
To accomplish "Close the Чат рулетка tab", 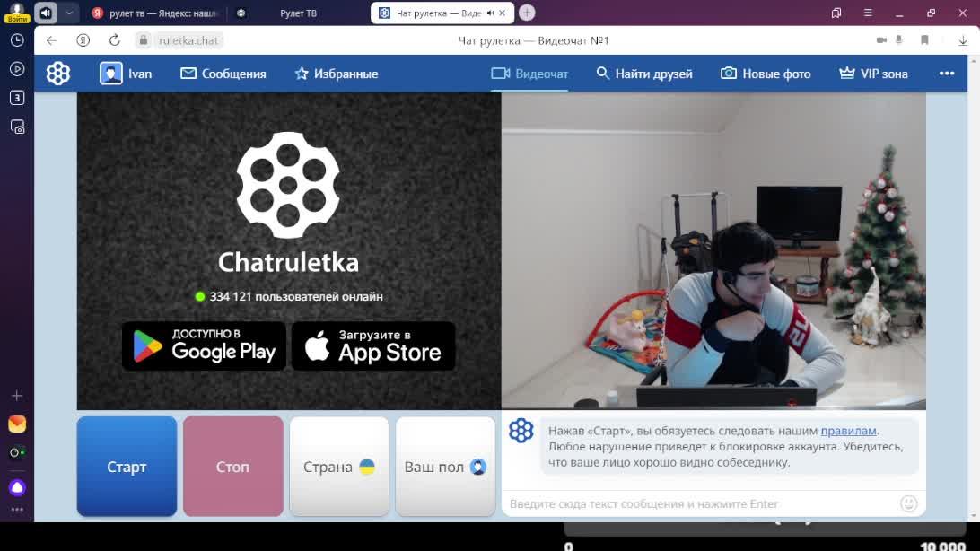I will tap(503, 13).
